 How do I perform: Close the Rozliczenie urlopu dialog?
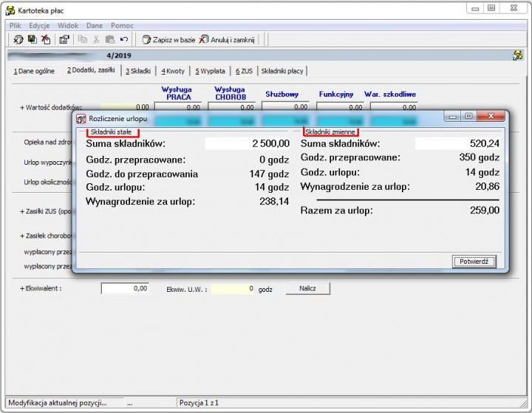pos(491,116)
